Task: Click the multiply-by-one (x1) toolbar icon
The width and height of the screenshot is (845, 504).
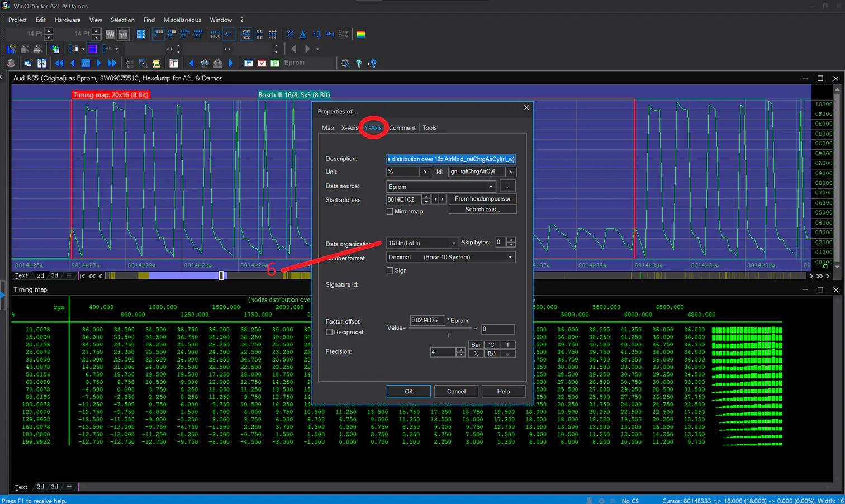Action: pyautogui.click(x=317, y=34)
